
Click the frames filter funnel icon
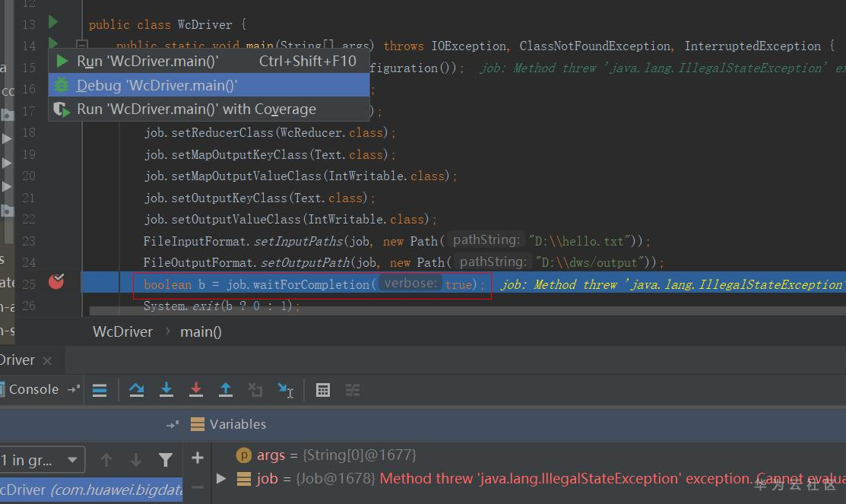coord(166,460)
